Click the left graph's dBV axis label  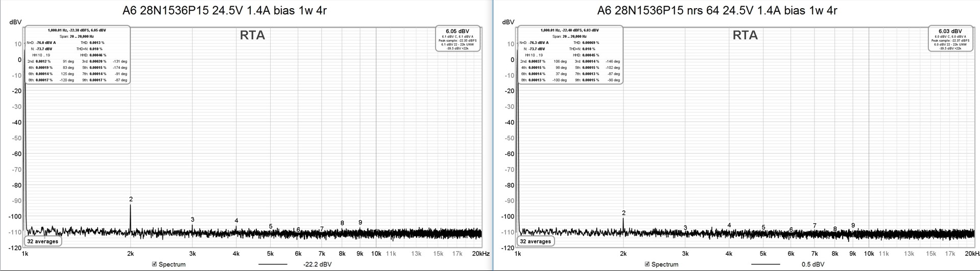(x=15, y=22)
